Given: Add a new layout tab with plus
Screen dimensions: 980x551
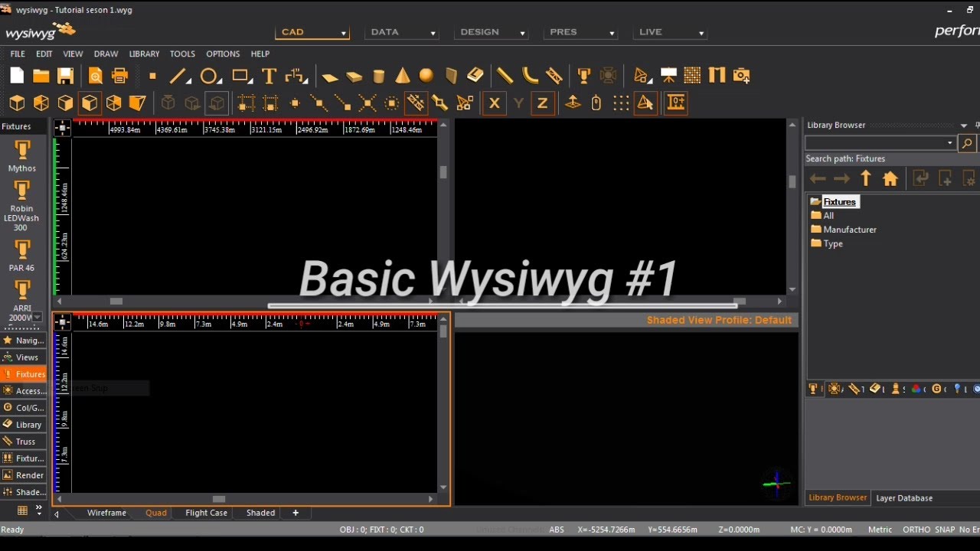Looking at the screenshot, I should tap(296, 513).
